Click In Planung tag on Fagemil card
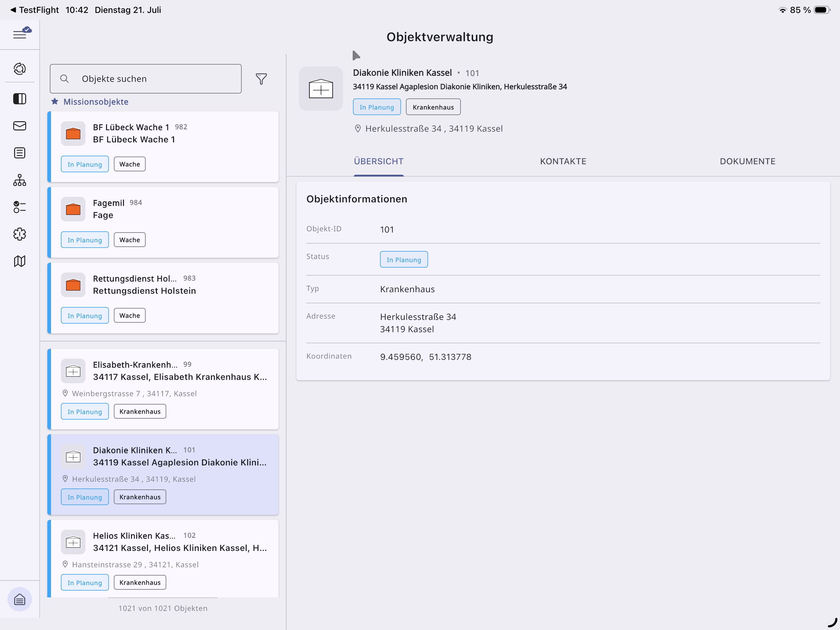The image size is (840, 630). [x=85, y=240]
